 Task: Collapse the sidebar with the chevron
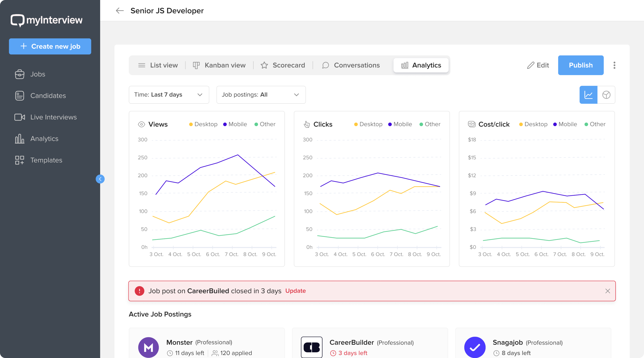click(x=100, y=179)
